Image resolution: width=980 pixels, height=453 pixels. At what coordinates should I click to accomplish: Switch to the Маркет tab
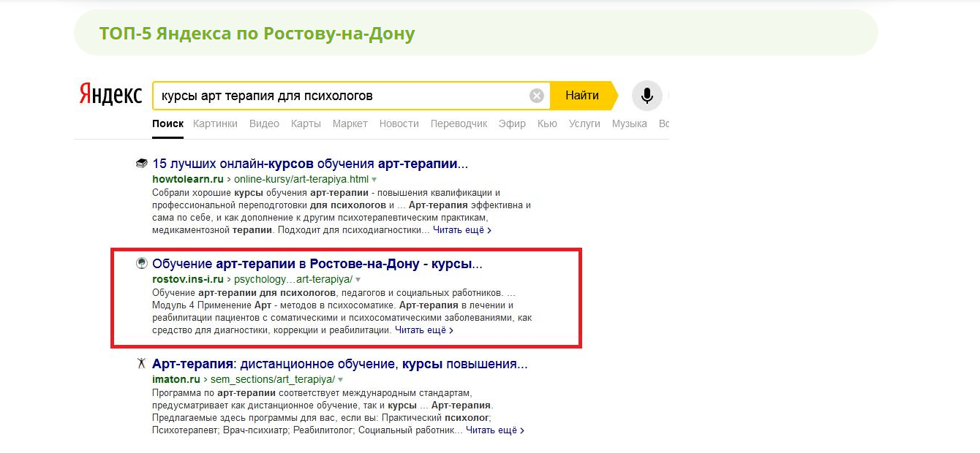point(350,123)
